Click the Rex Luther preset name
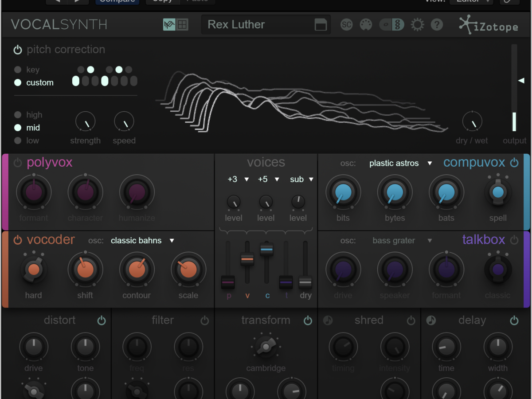 coord(236,25)
